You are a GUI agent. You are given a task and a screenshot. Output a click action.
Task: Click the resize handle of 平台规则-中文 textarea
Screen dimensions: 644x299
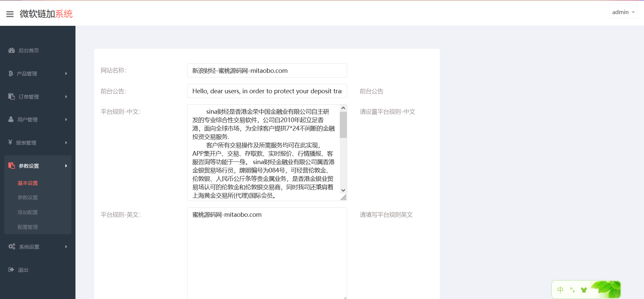pos(343,198)
